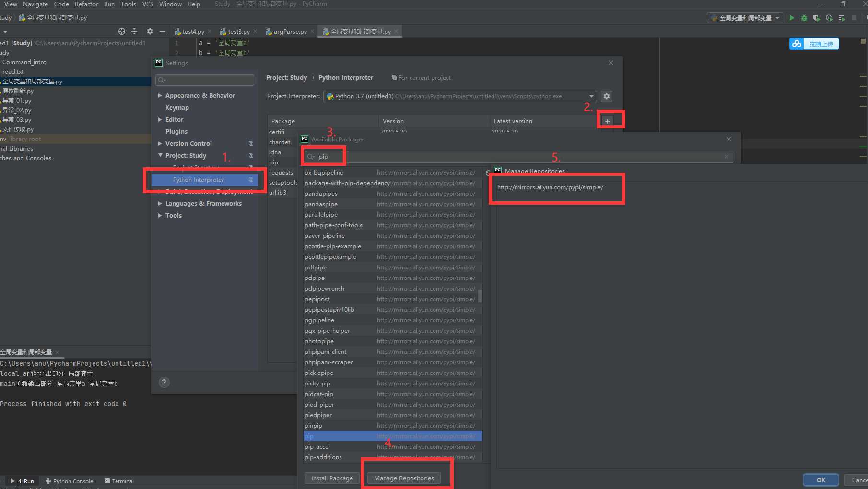Screen dimensions: 868x489
Task: Open read.txt in the Project tree
Action: point(13,71)
